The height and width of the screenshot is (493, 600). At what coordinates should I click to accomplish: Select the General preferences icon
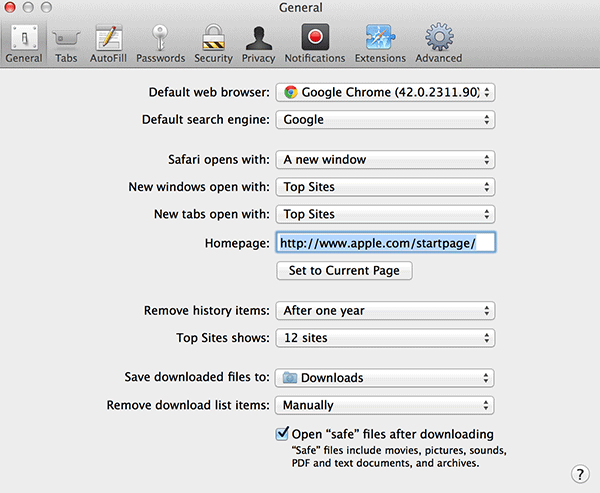(23, 42)
